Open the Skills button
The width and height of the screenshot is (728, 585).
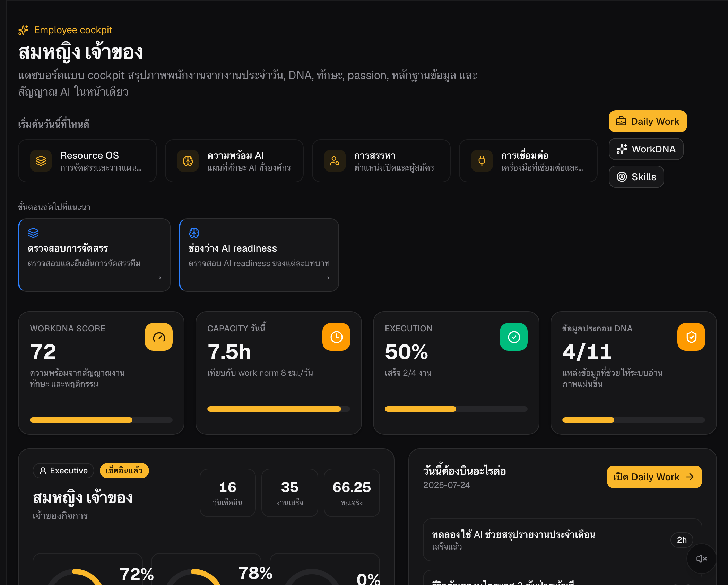click(636, 177)
